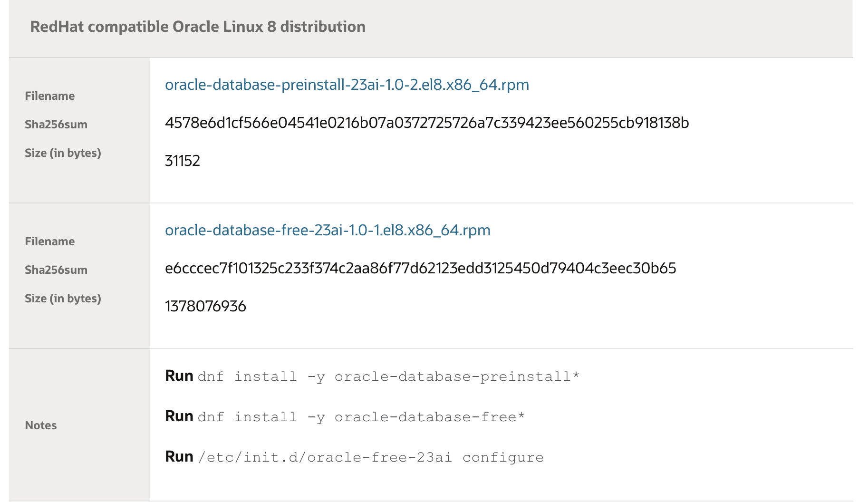Select the free package Sha256sum value
The height and width of the screenshot is (502, 868).
tap(420, 268)
